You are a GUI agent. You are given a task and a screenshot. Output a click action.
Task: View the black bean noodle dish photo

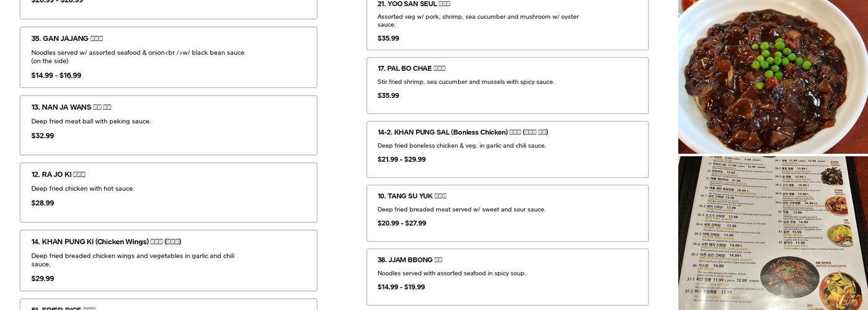pos(773,76)
